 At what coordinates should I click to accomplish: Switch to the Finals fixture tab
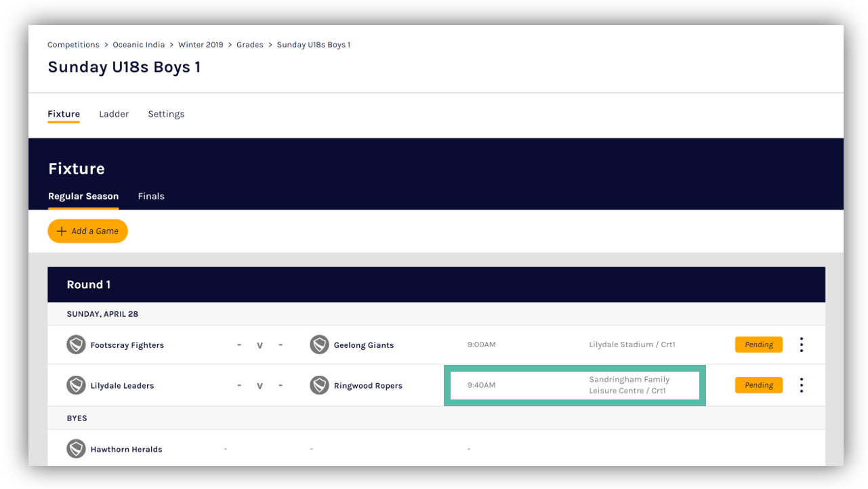pos(151,196)
